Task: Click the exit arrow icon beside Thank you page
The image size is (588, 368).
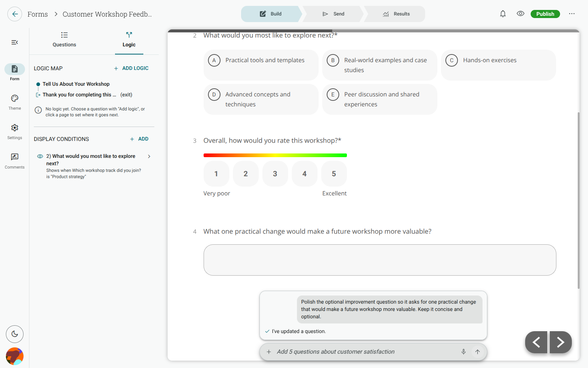Action: 38,95
